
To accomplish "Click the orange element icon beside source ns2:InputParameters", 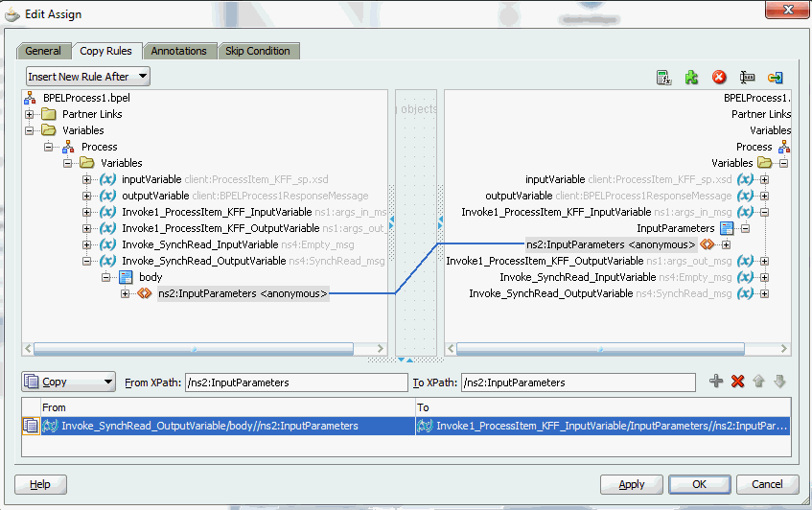I will (x=145, y=293).
